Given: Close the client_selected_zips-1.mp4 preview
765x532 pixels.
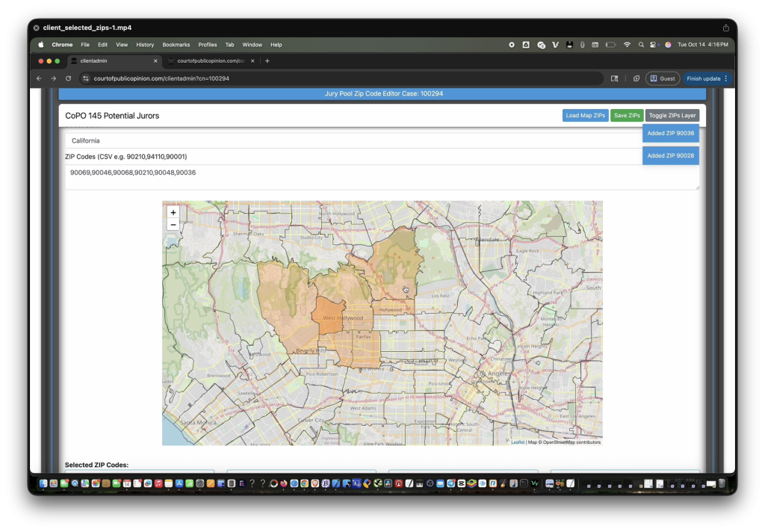Looking at the screenshot, I should pos(36,28).
